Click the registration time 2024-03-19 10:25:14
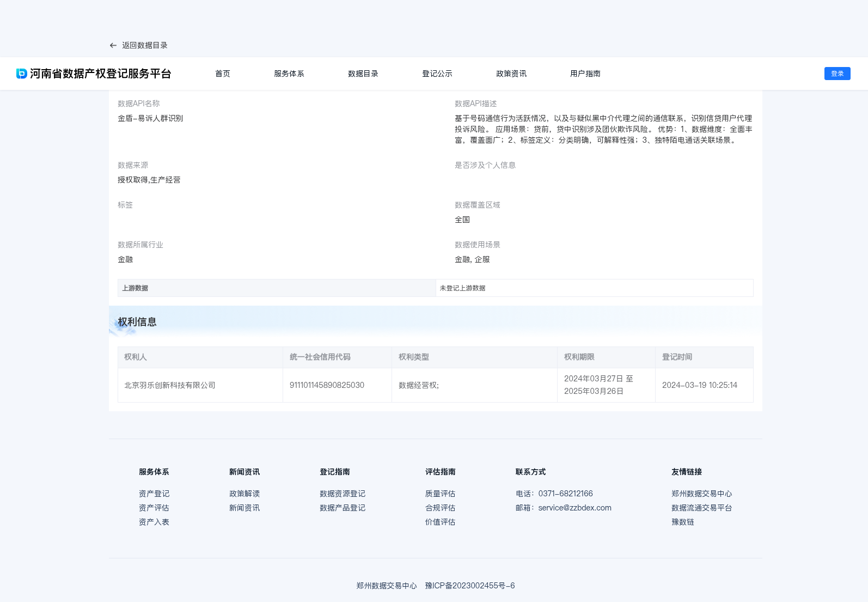 pyautogui.click(x=700, y=385)
